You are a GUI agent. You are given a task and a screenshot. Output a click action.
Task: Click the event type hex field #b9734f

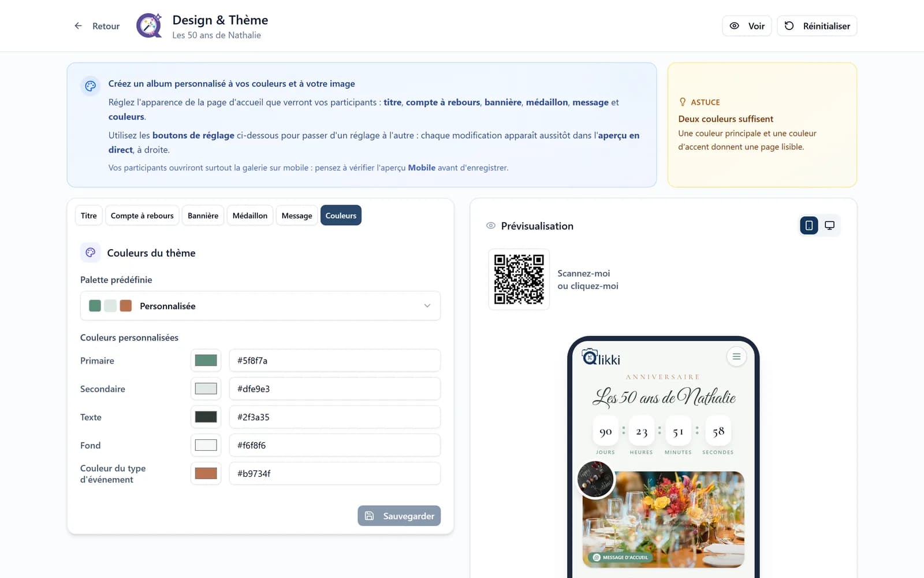coord(335,473)
